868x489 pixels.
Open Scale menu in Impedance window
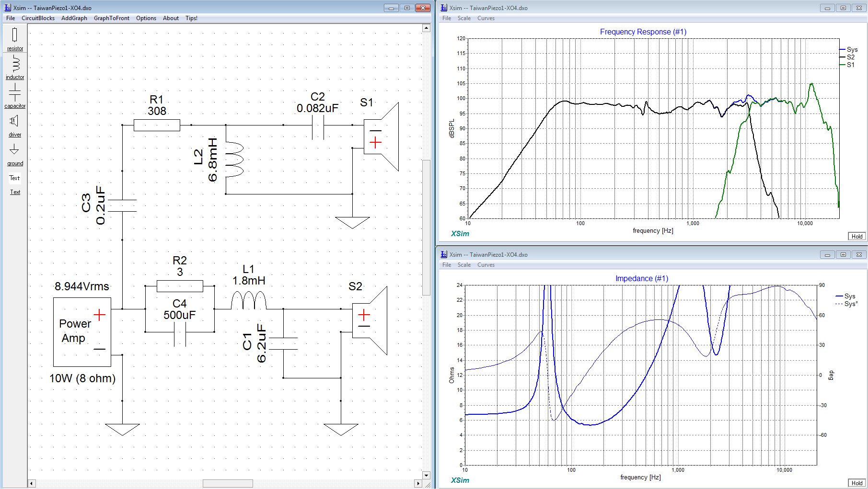464,265
